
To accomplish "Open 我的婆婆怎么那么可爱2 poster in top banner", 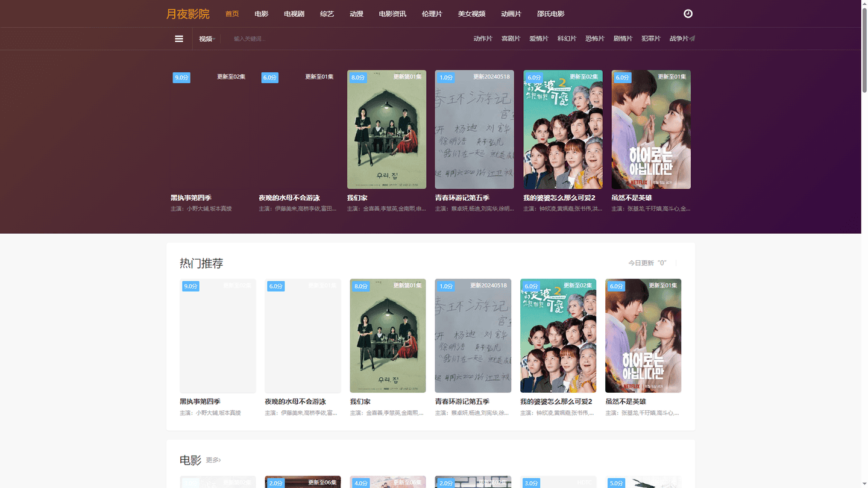I will [x=563, y=130].
